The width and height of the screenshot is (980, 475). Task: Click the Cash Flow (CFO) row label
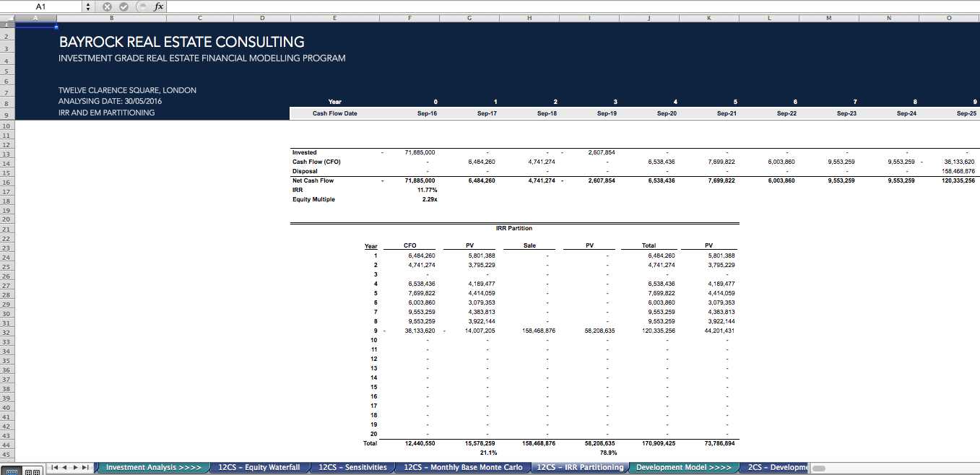[316, 162]
